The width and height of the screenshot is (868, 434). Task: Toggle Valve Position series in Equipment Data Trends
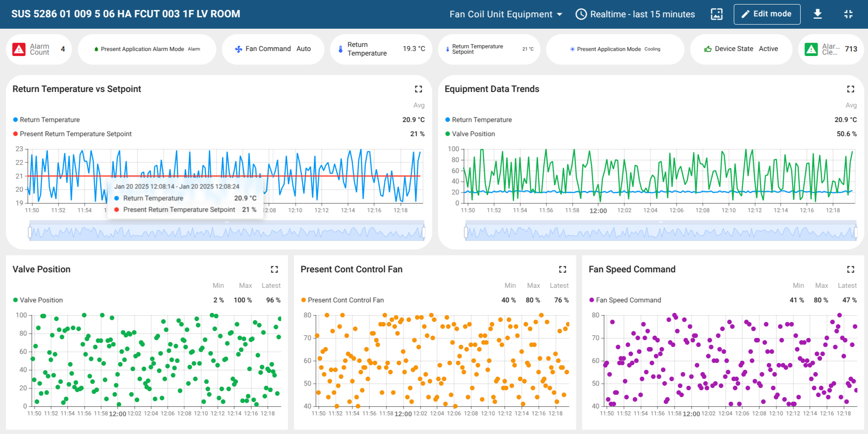473,134
